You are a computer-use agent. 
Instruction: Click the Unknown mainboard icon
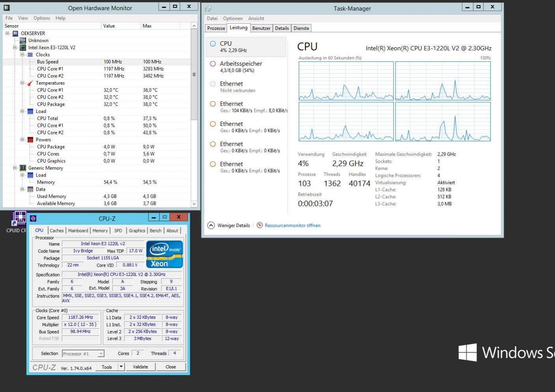tap(23, 41)
